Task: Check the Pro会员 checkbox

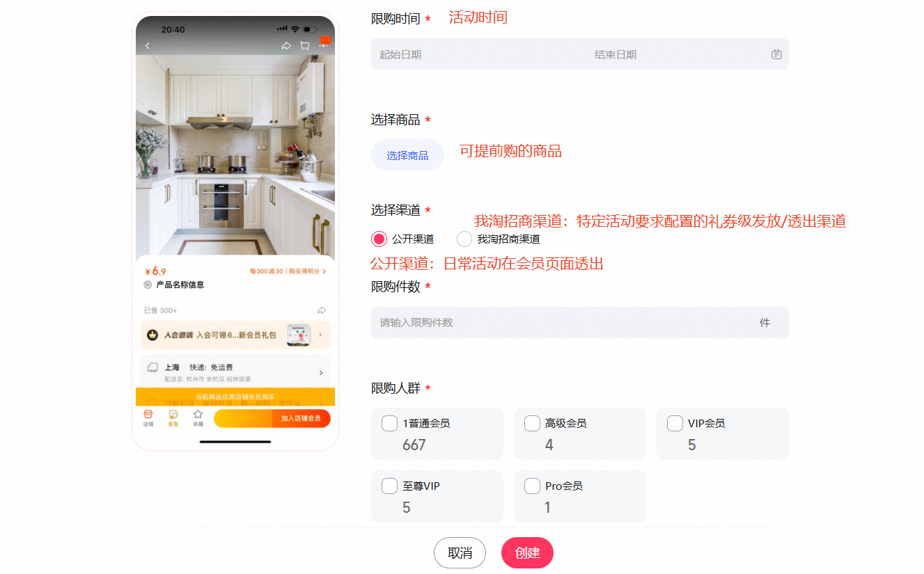Action: [x=532, y=486]
